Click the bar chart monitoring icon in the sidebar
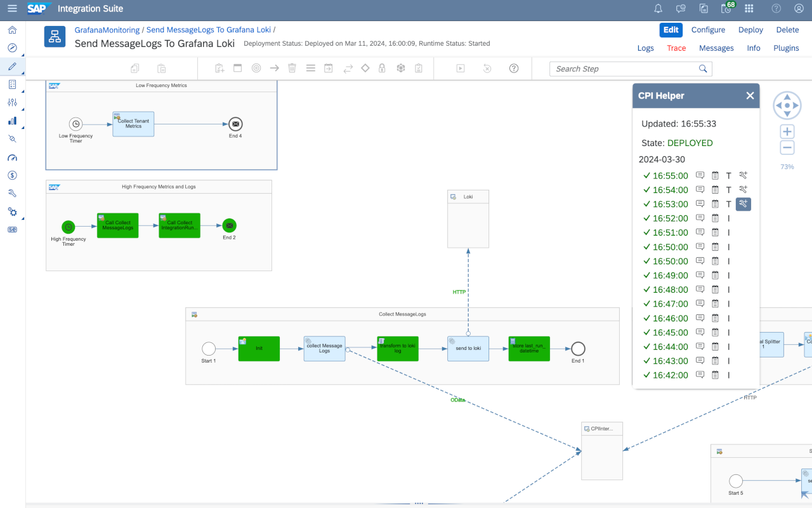This screenshot has width=812, height=508. (x=12, y=121)
